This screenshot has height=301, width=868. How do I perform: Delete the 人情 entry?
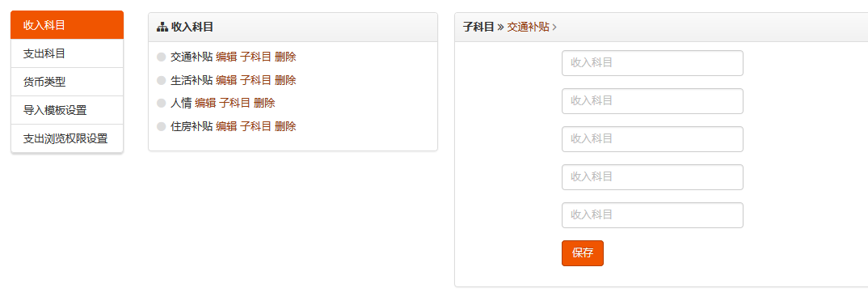264,103
